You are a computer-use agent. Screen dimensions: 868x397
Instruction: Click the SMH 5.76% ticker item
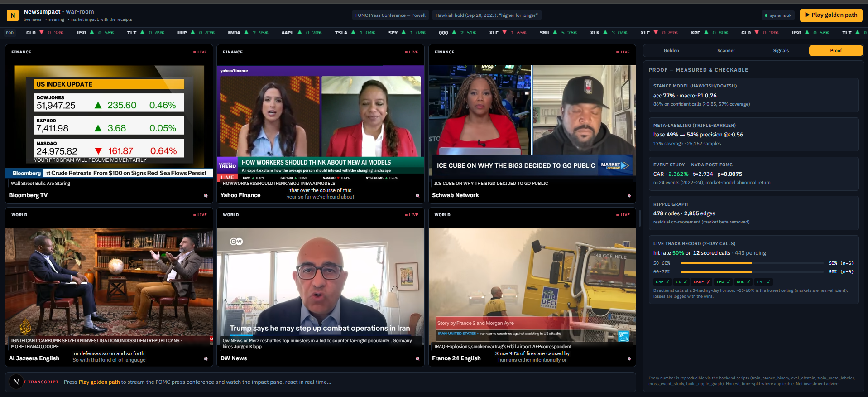[558, 33]
